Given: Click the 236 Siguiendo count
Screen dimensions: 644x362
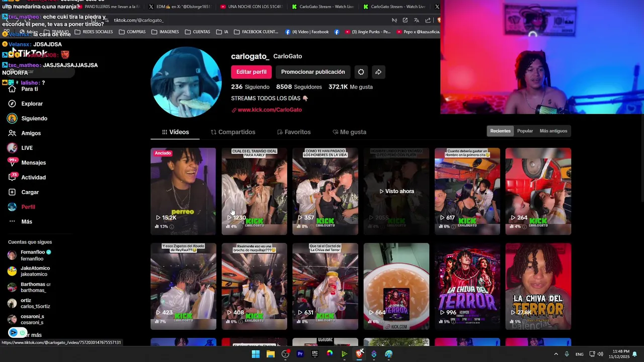Looking at the screenshot, I should pyautogui.click(x=250, y=87).
